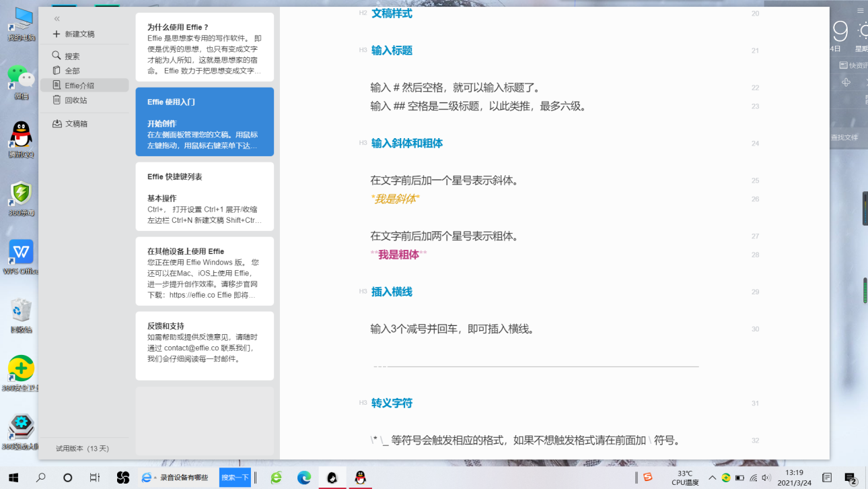Open Microsoft Edge from the taskbar
The height and width of the screenshot is (489, 868).
click(304, 478)
